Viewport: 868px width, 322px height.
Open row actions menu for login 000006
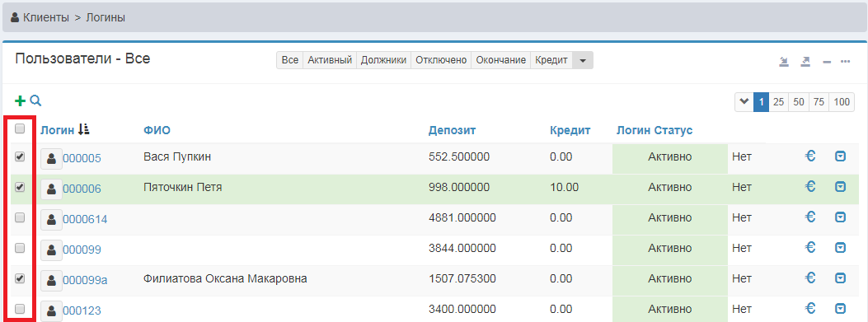coord(840,188)
